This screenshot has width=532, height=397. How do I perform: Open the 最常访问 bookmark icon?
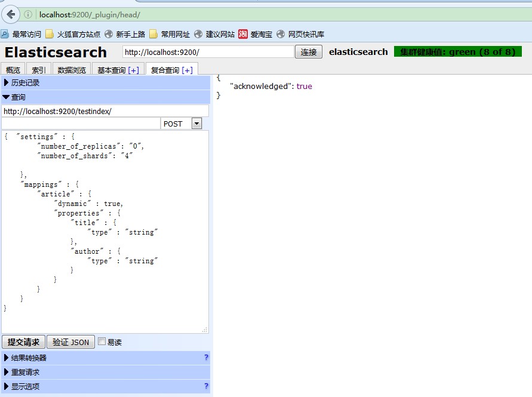coord(5,34)
